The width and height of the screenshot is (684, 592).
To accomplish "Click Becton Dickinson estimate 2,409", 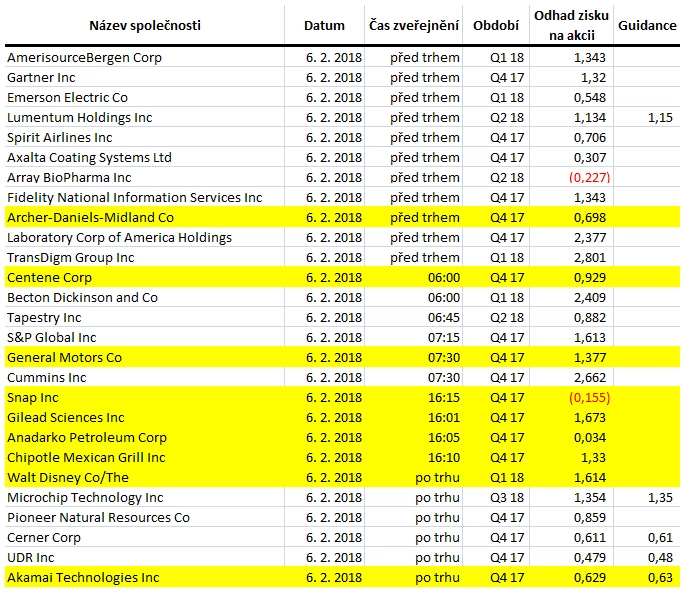I will 590,298.
